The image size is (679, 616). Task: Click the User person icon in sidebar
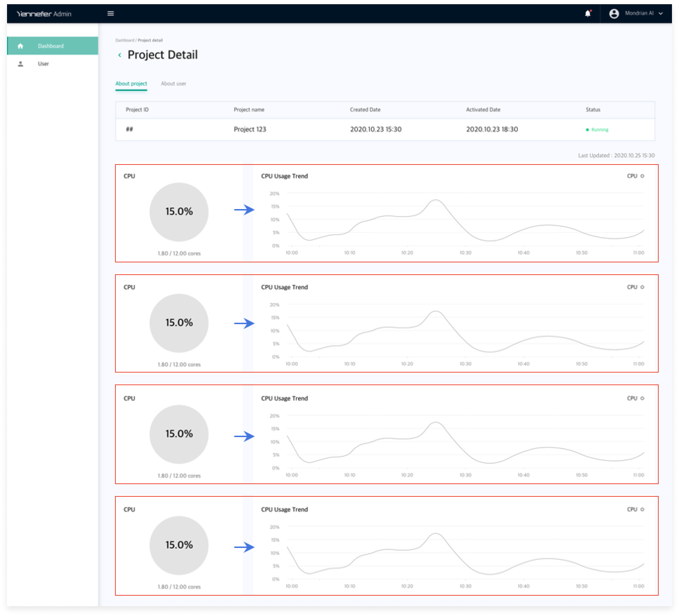[x=20, y=64]
